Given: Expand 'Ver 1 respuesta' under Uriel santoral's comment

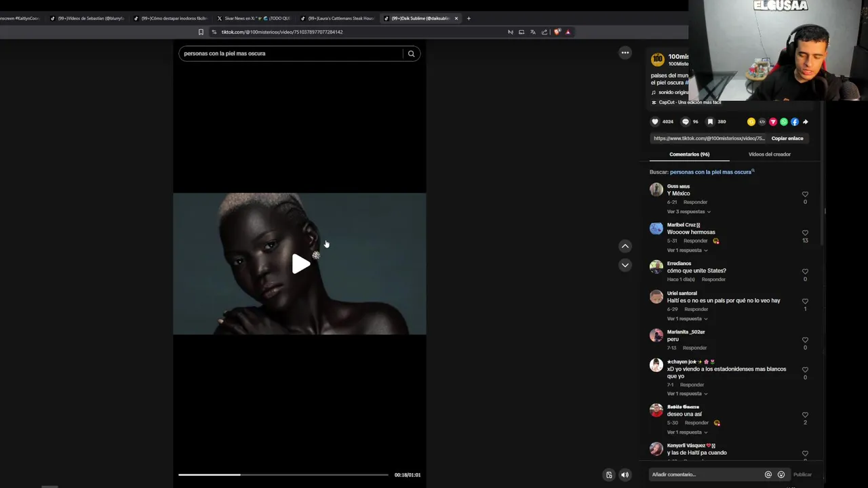Looking at the screenshot, I should (x=688, y=319).
